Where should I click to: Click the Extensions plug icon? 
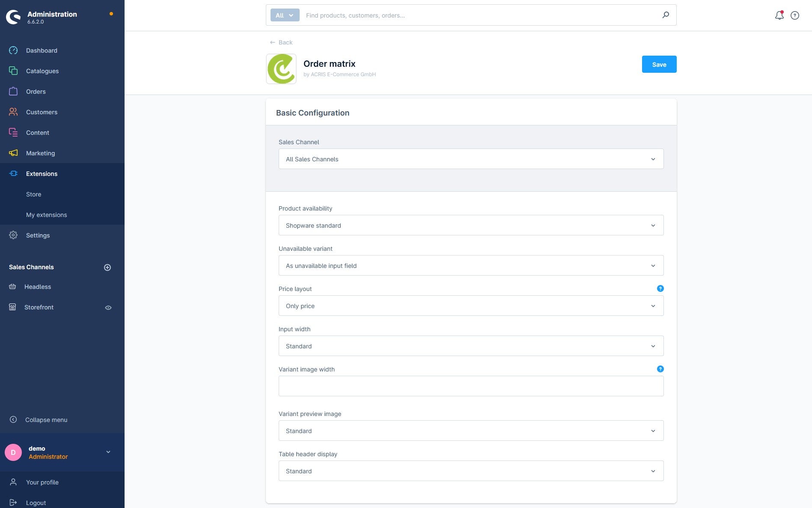pos(13,174)
